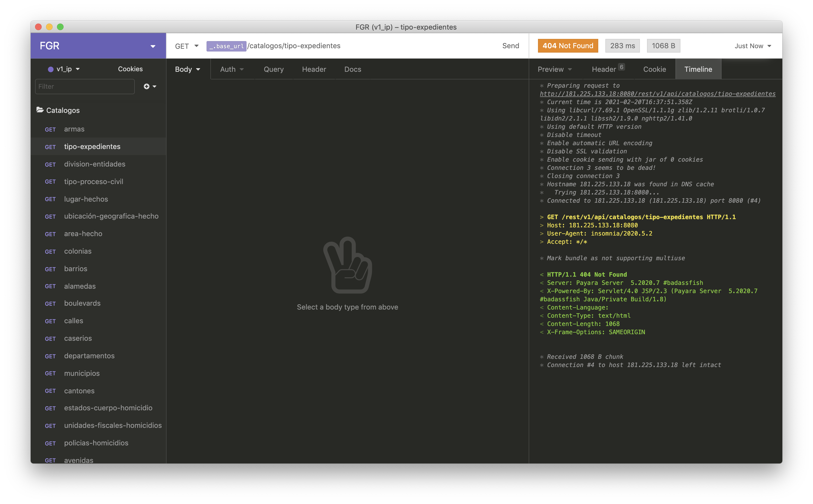This screenshot has width=813, height=504.
Task: Click the 1068 B response size tag
Action: coord(663,46)
